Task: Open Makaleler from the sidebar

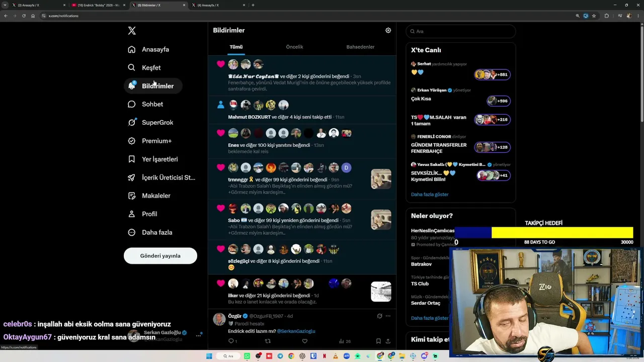Action: pyautogui.click(x=149, y=196)
